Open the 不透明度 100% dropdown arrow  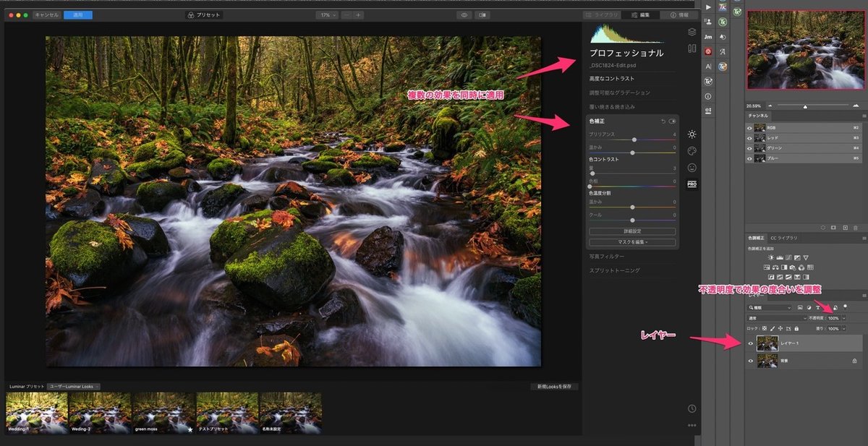click(x=844, y=317)
